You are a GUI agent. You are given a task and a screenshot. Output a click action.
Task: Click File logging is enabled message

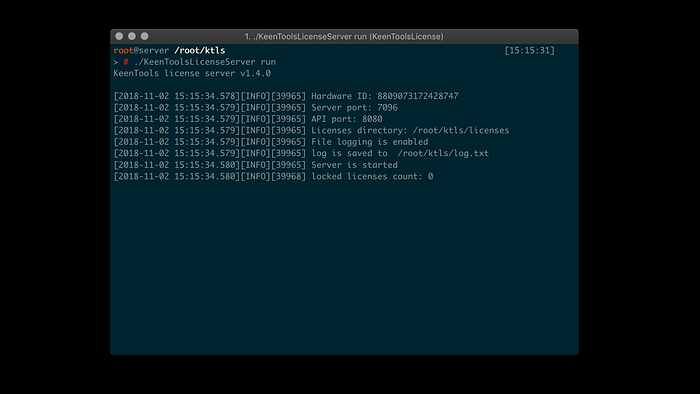(x=370, y=142)
